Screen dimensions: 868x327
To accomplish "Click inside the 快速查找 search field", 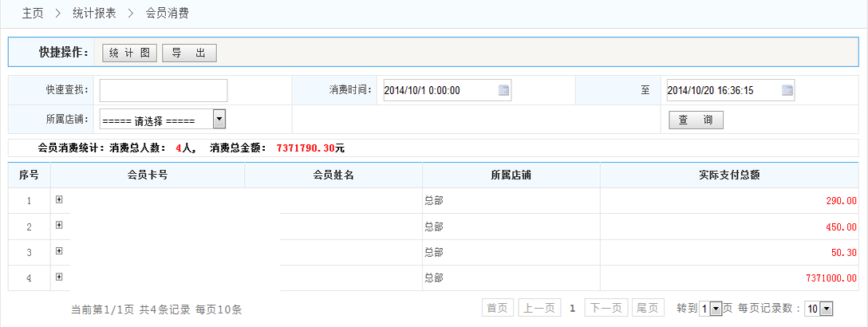I will coord(164,90).
